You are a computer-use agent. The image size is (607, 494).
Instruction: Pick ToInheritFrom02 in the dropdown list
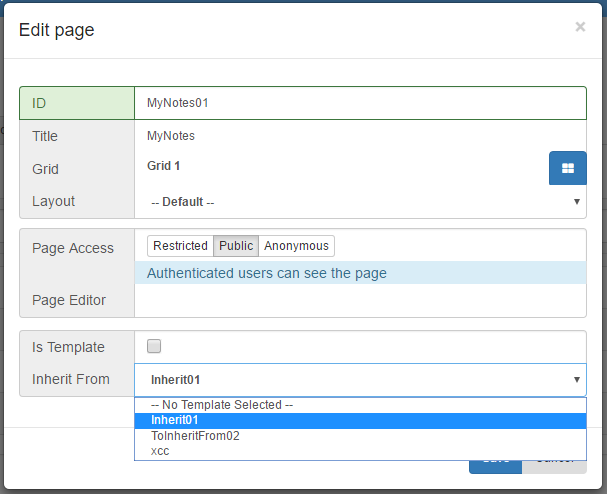195,436
